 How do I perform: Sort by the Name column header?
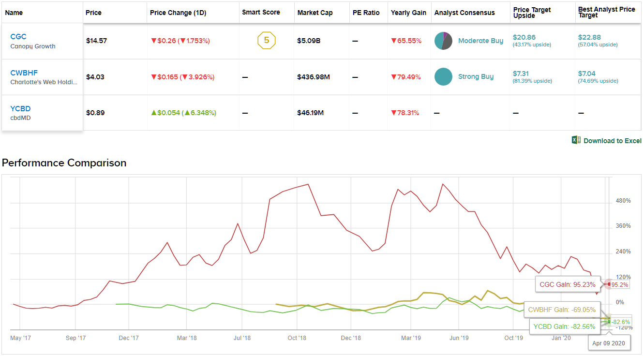tap(14, 13)
